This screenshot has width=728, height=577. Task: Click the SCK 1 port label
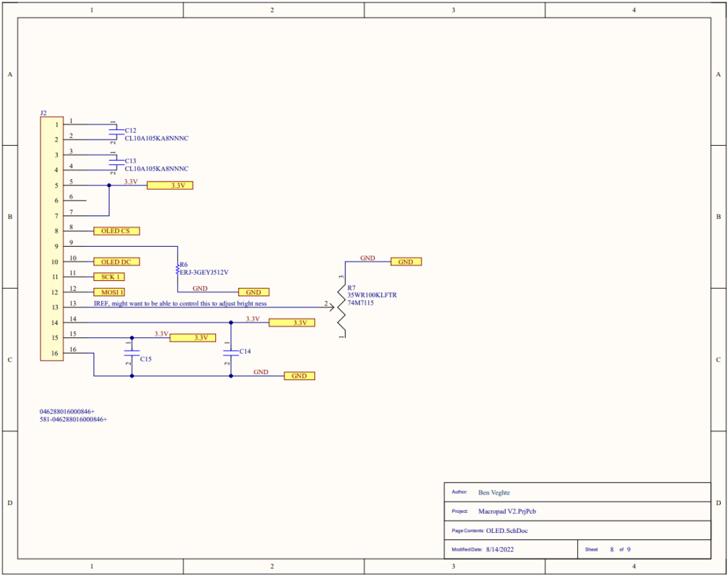[x=109, y=277]
